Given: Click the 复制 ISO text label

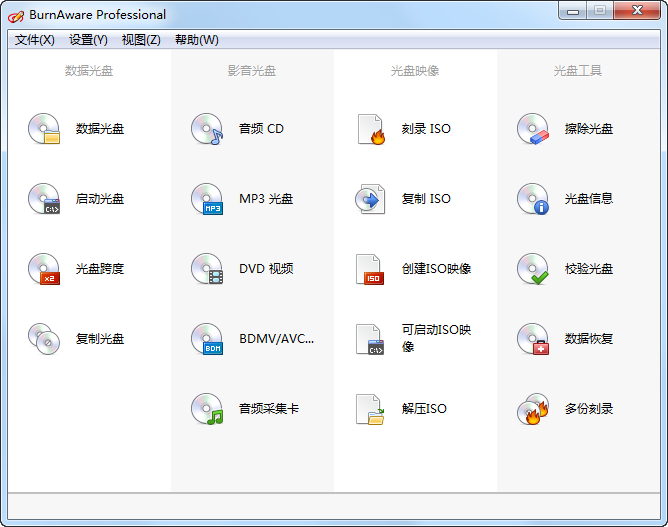Looking at the screenshot, I should tap(426, 199).
